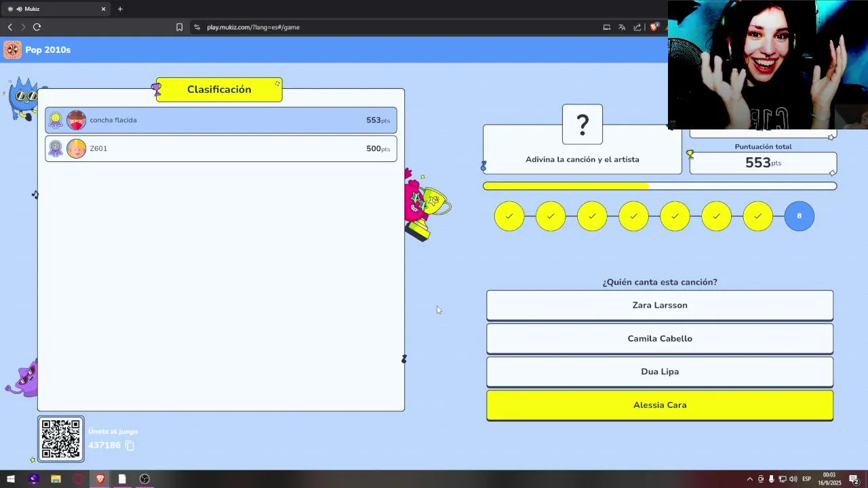This screenshot has height=488, width=868.
Task: Click the game code 437186 text
Action: [104, 445]
